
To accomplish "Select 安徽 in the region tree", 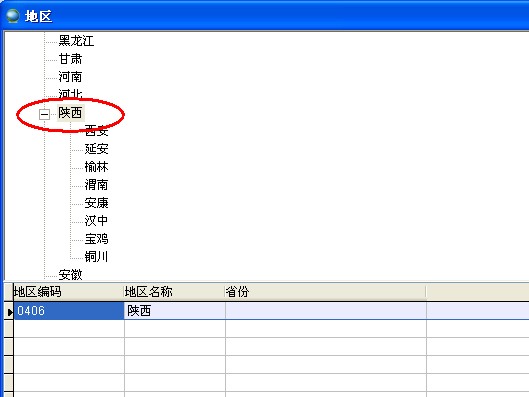I will pyautogui.click(x=70, y=275).
